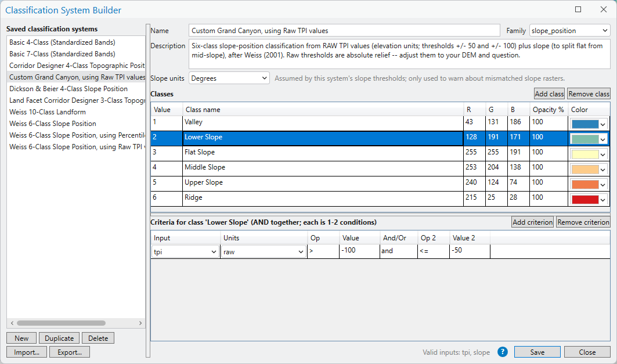This screenshot has height=364, width=617.
Task: Expand the Lower Slope color dropdown arrow
Action: tap(603, 139)
